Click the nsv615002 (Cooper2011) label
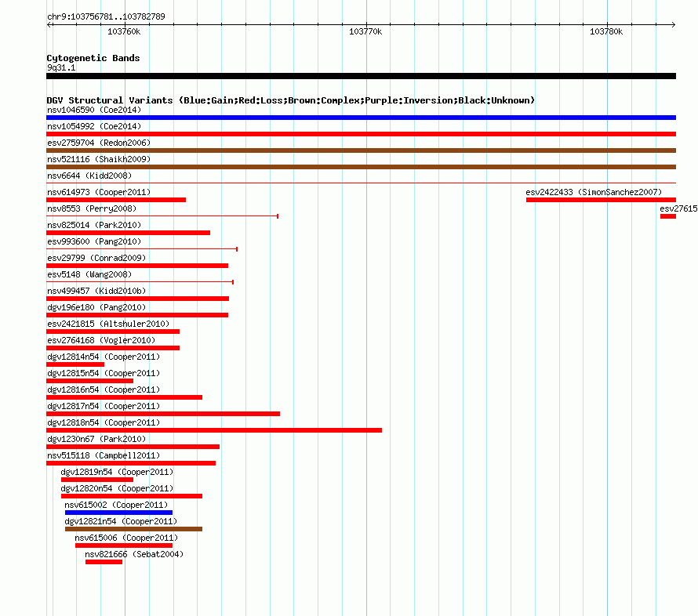Image resolution: width=698 pixels, height=616 pixels. [x=116, y=505]
